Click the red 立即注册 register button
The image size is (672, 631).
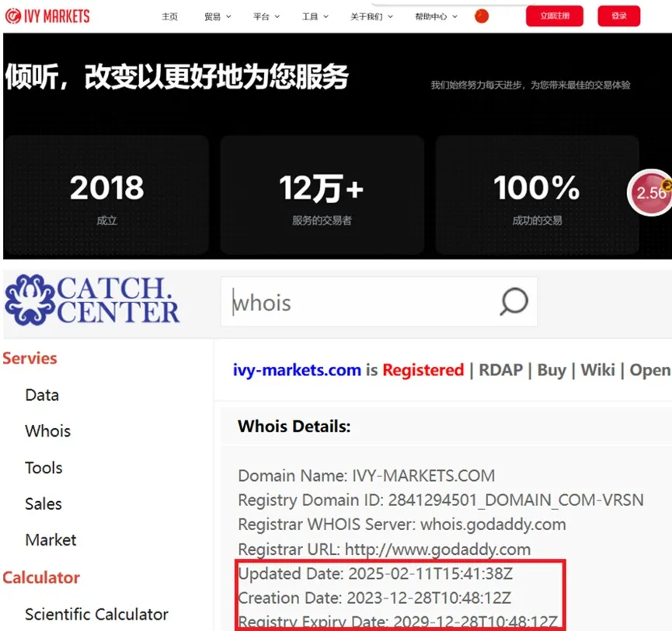(555, 16)
